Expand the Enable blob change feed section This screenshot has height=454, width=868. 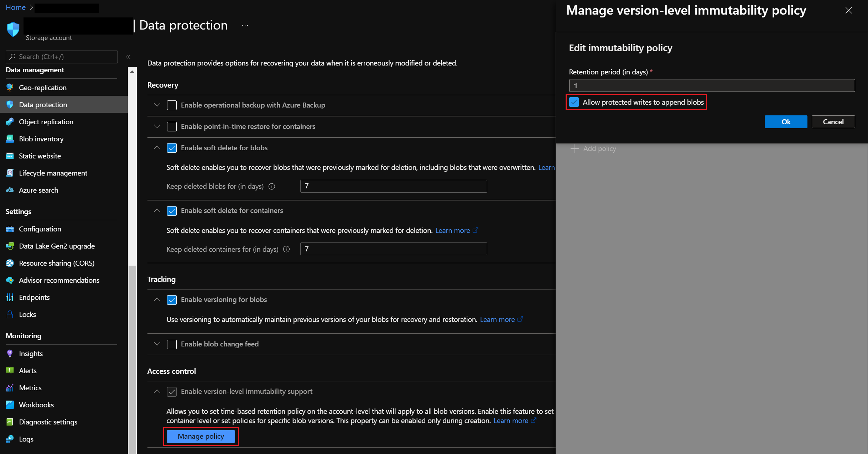pyautogui.click(x=157, y=344)
